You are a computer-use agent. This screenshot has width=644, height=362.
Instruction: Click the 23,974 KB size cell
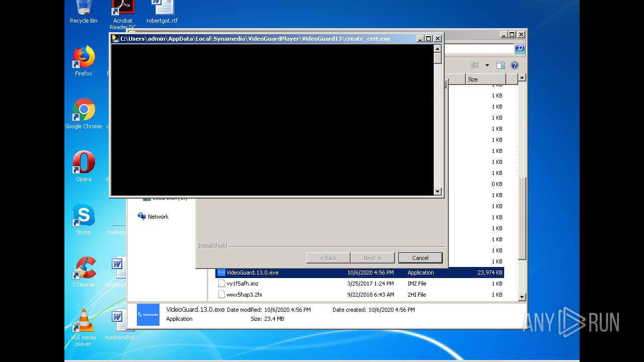coord(490,273)
